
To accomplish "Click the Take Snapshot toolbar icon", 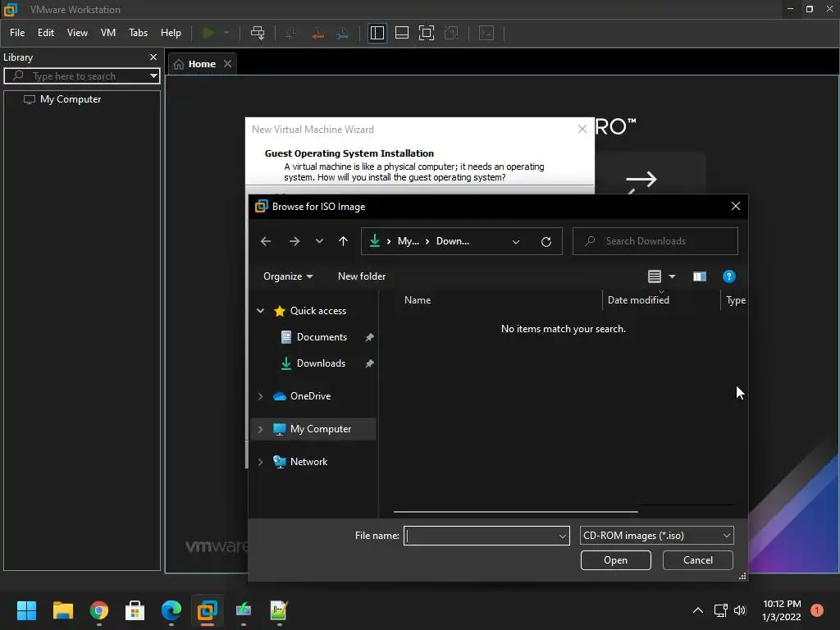I will 291,33.
